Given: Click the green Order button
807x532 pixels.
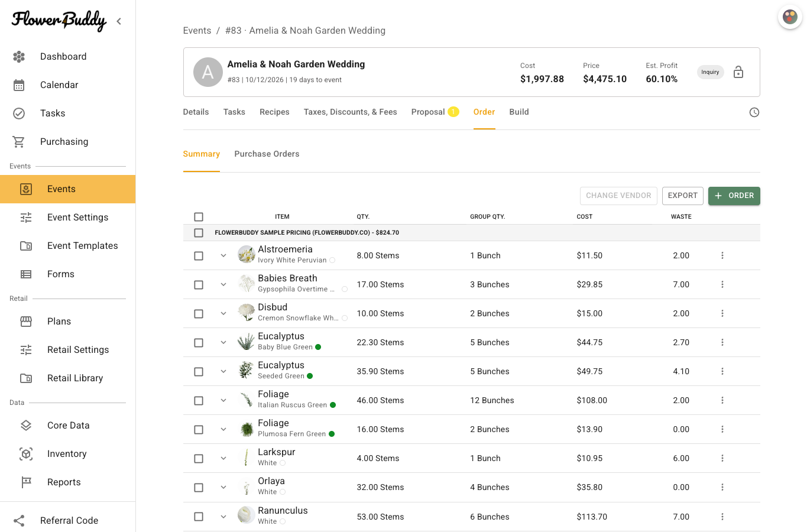Looking at the screenshot, I should pyautogui.click(x=734, y=196).
